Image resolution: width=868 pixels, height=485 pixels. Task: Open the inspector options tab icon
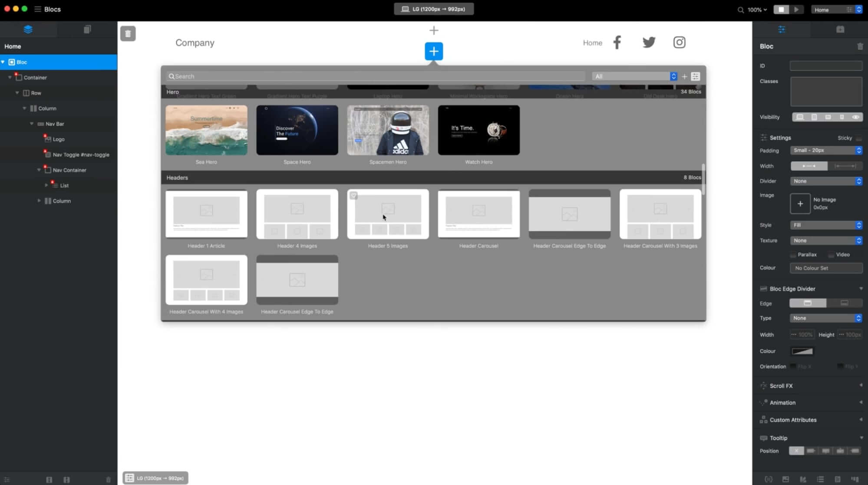pyautogui.click(x=782, y=29)
